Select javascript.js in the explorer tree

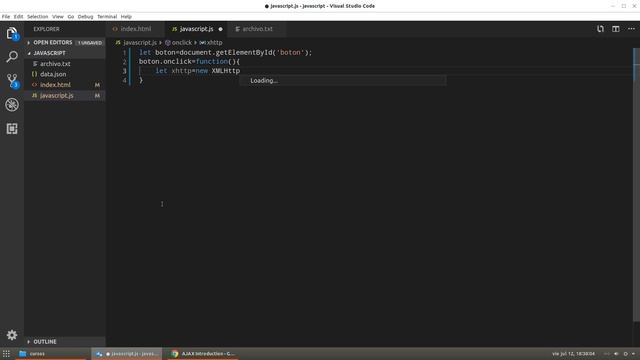tap(65, 96)
